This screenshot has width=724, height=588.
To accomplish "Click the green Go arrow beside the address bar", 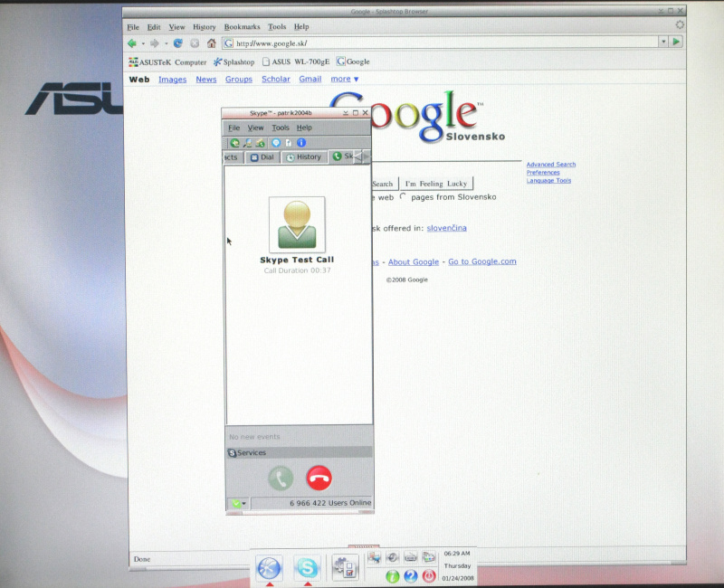I will pyautogui.click(x=676, y=42).
